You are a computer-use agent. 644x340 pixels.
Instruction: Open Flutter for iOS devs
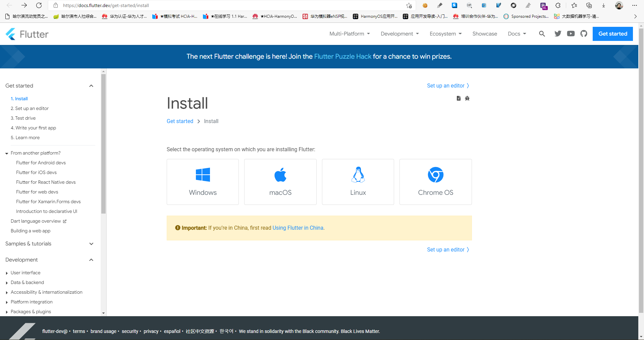(x=36, y=172)
